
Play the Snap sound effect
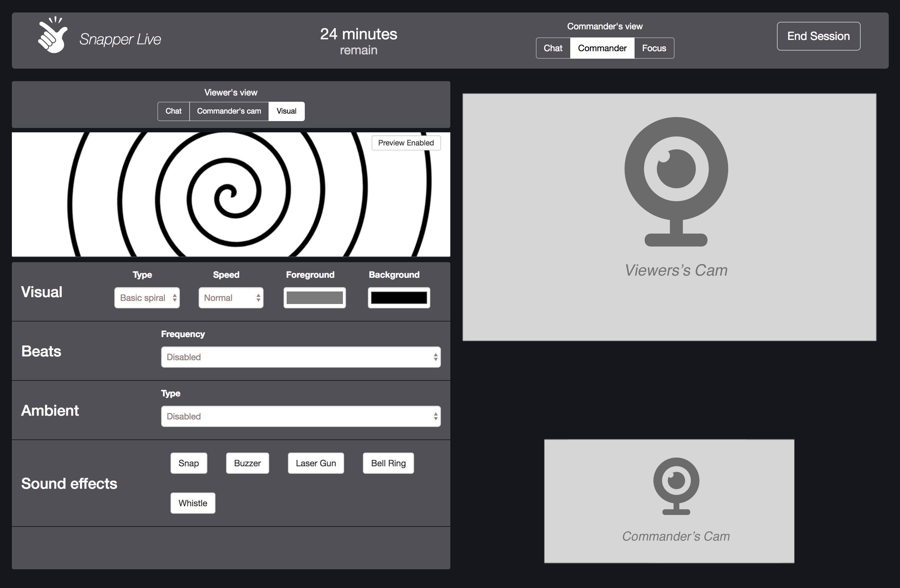click(188, 463)
